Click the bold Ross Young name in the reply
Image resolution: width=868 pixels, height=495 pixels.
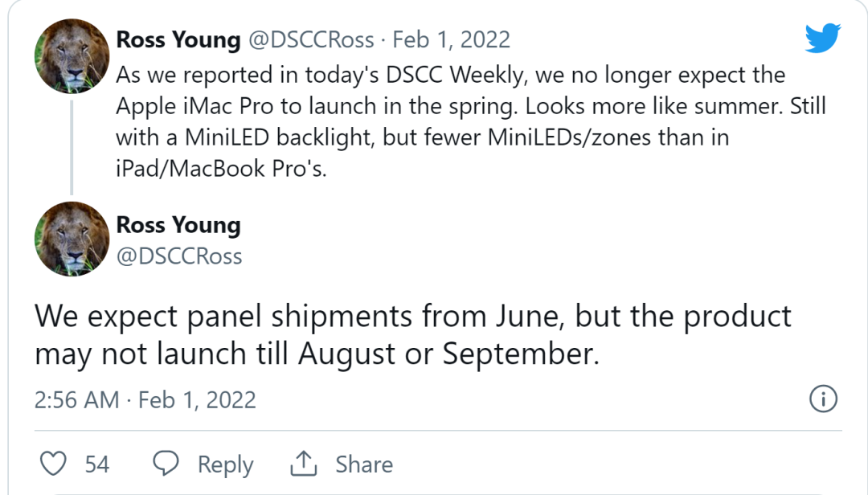(x=178, y=225)
